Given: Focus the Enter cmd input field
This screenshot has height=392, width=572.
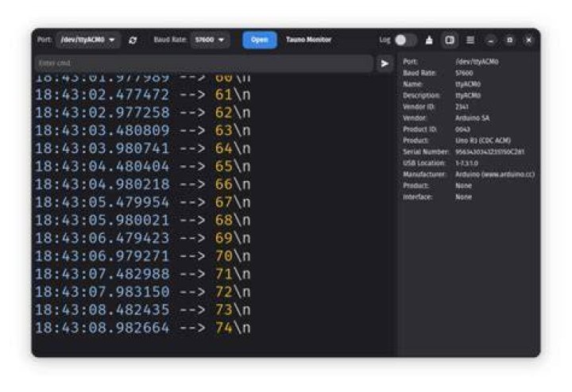Looking at the screenshot, I should [204, 63].
